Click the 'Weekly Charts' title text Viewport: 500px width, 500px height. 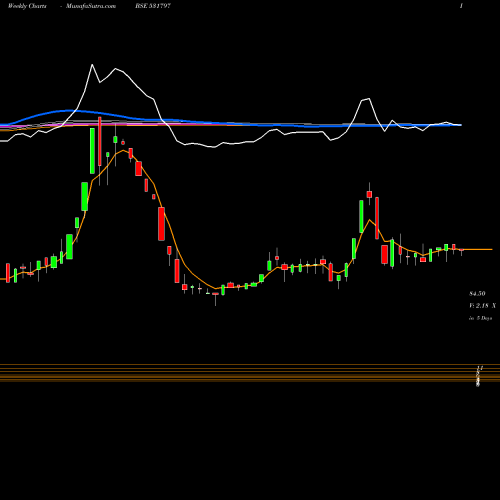[x=27, y=6]
